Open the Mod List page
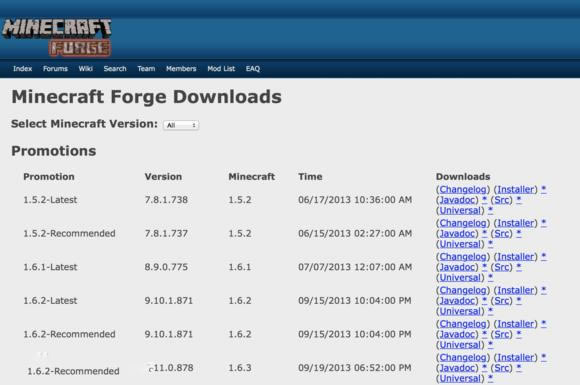 pos(221,68)
